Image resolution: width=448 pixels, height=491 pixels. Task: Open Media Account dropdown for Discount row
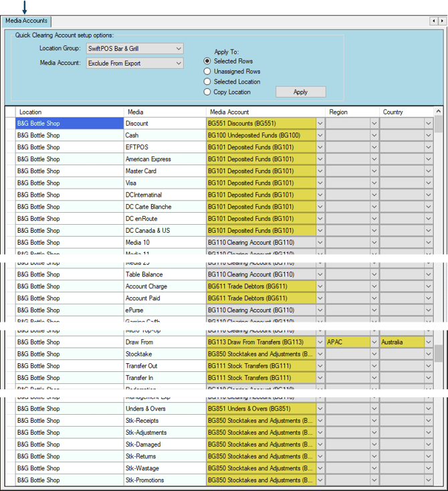pos(320,124)
